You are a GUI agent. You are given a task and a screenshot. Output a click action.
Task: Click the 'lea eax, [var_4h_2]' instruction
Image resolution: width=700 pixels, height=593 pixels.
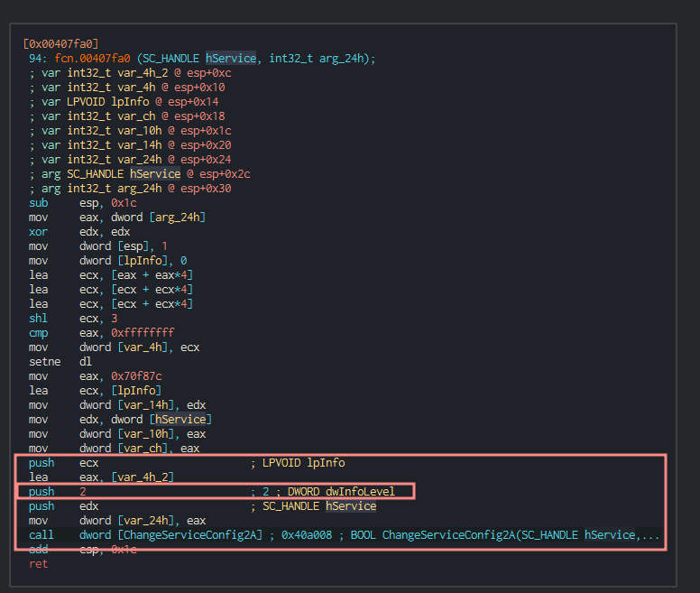pyautogui.click(x=101, y=477)
